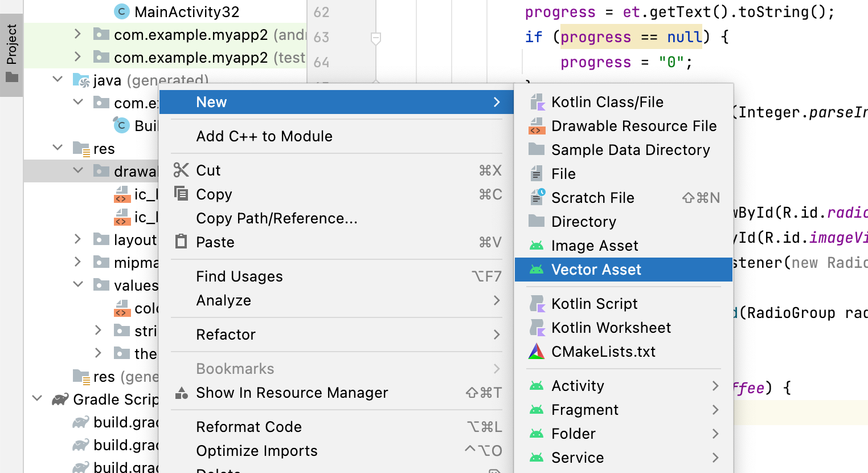Select Vector Asset from New submenu
The image size is (868, 473).
tap(596, 270)
